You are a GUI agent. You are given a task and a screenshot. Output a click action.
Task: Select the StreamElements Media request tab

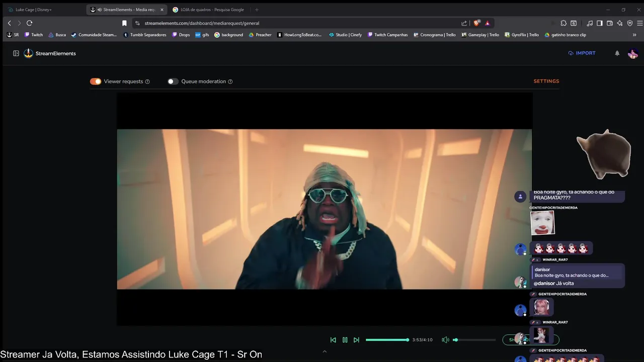click(x=126, y=10)
